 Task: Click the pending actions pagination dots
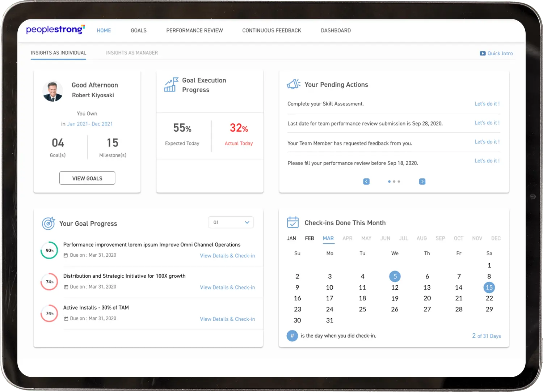click(394, 182)
